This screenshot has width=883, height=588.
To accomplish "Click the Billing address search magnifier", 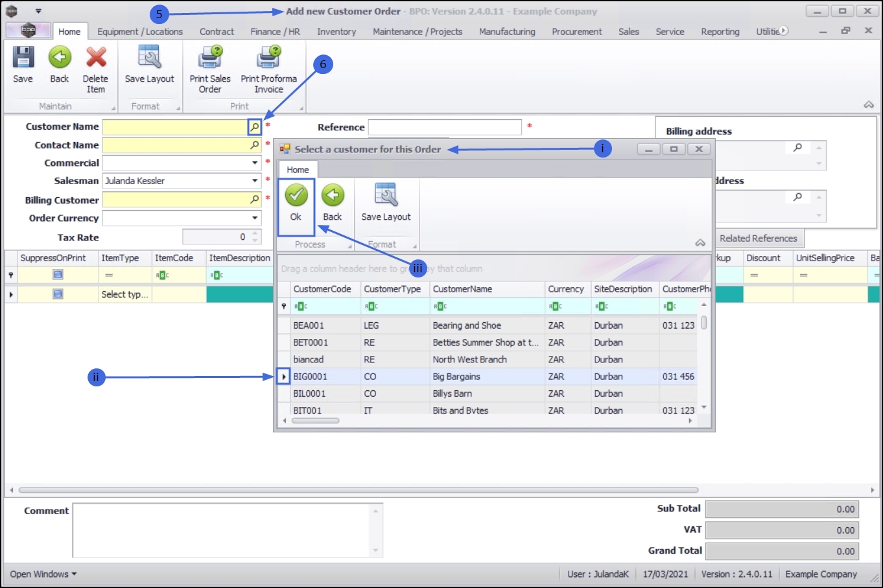I will click(x=797, y=148).
